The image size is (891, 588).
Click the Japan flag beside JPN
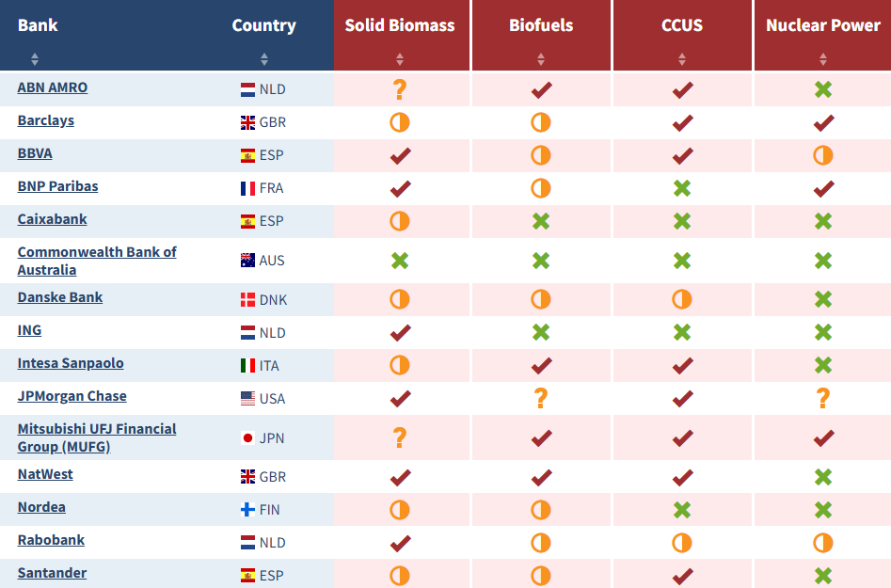247,437
